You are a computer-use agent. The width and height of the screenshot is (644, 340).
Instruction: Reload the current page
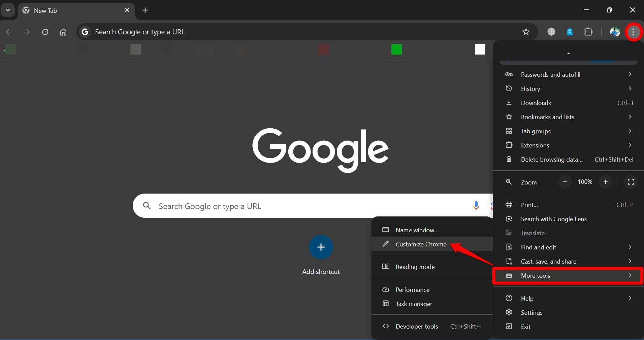[x=45, y=32]
